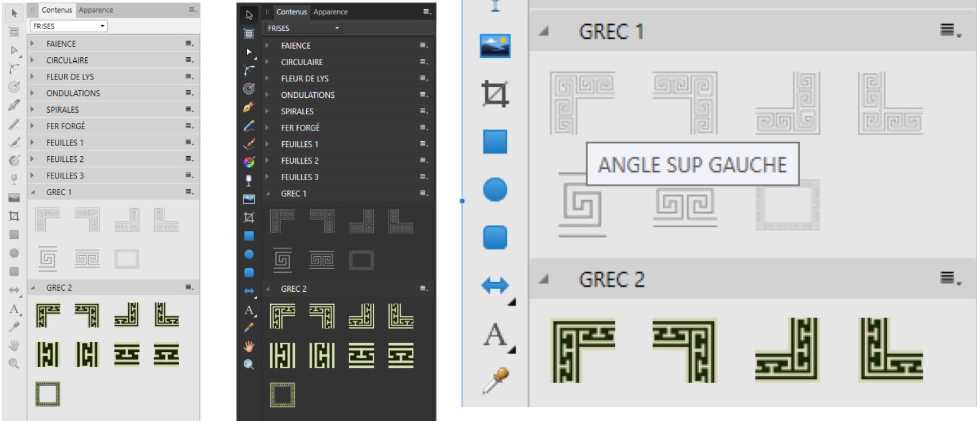Image resolution: width=980 pixels, height=421 pixels.
Task: Click FEUILLES 3 label in dark panel
Action: [x=299, y=177]
